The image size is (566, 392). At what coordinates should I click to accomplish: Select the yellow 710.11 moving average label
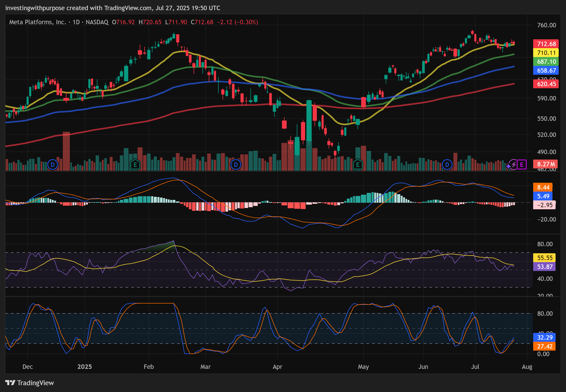[546, 53]
